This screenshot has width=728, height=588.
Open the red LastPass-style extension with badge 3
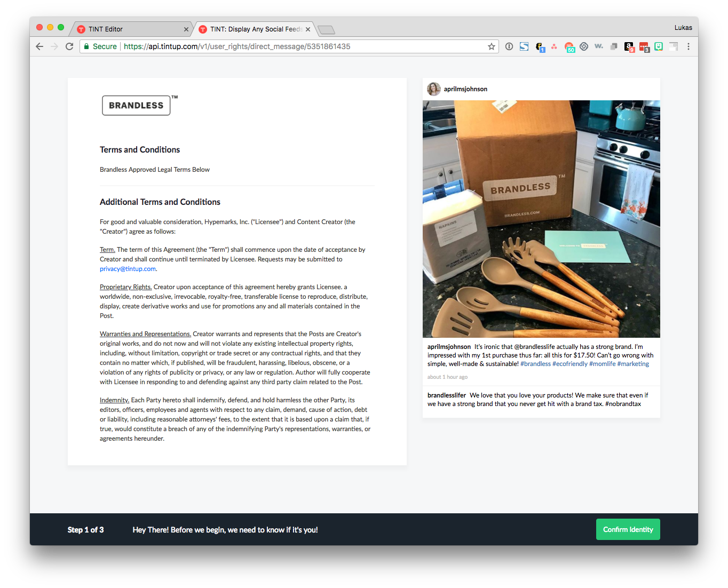coord(644,47)
